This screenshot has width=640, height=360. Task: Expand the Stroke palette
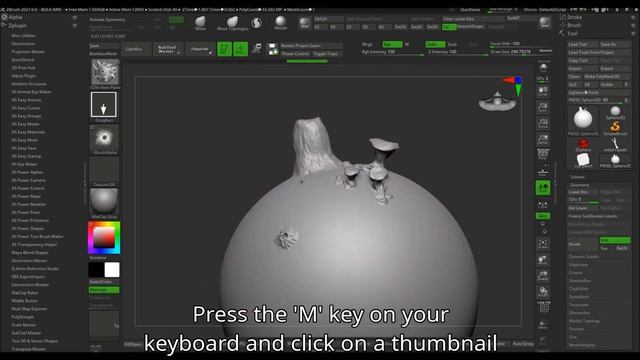(x=574, y=17)
